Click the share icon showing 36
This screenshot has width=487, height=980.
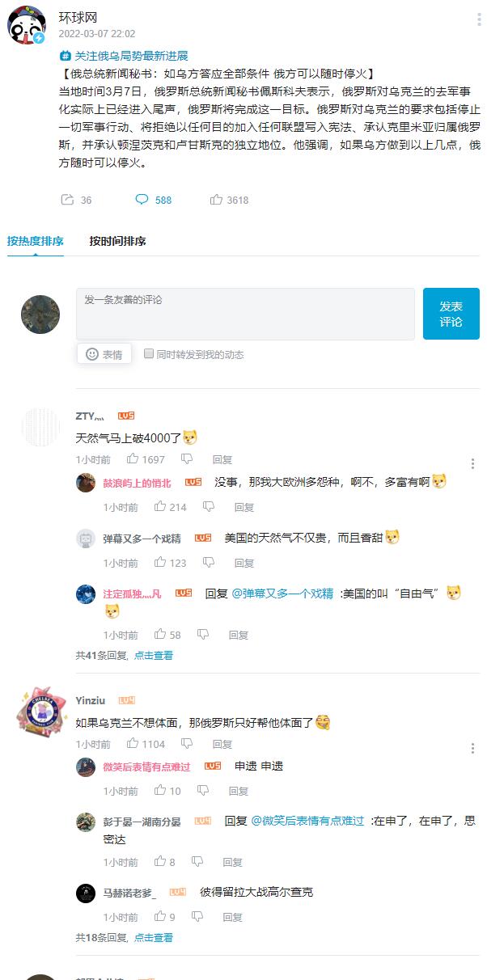click(68, 200)
